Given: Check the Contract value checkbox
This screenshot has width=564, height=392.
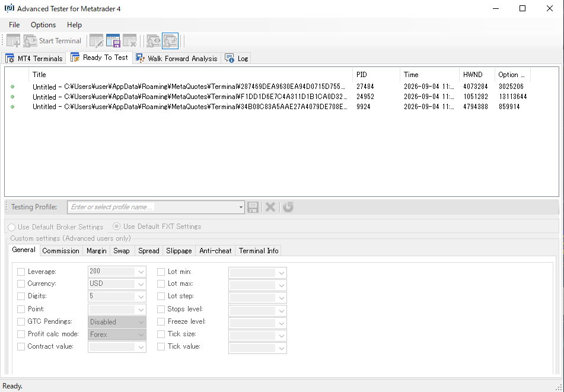Looking at the screenshot, I should click(x=21, y=347).
